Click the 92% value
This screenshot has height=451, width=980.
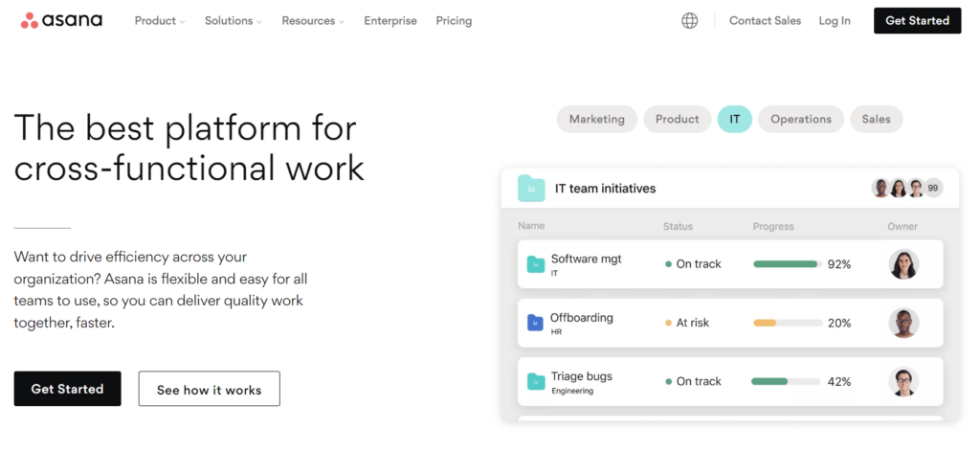pos(839,264)
